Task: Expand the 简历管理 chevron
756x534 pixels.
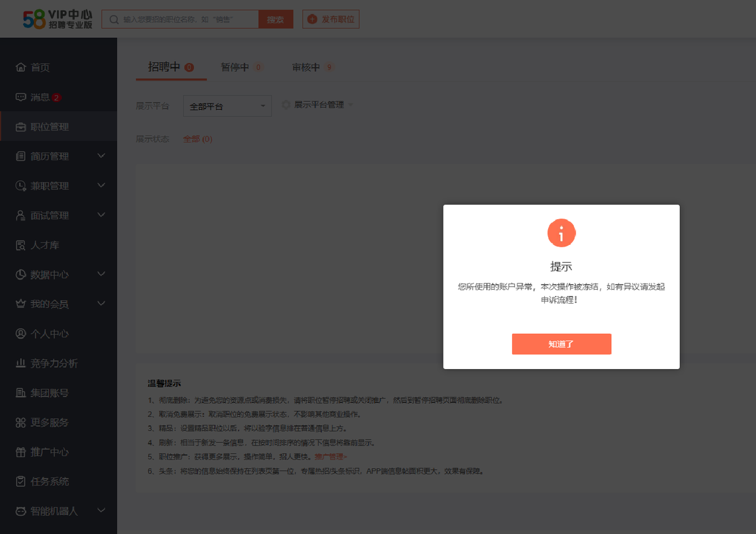Action: pyautogui.click(x=101, y=156)
